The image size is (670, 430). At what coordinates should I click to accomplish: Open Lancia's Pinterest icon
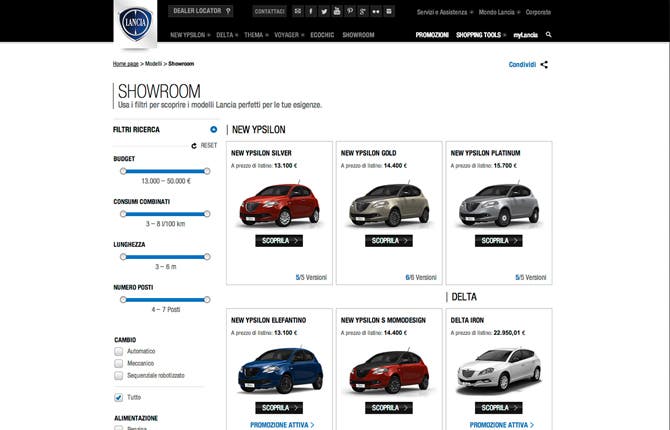click(x=350, y=11)
